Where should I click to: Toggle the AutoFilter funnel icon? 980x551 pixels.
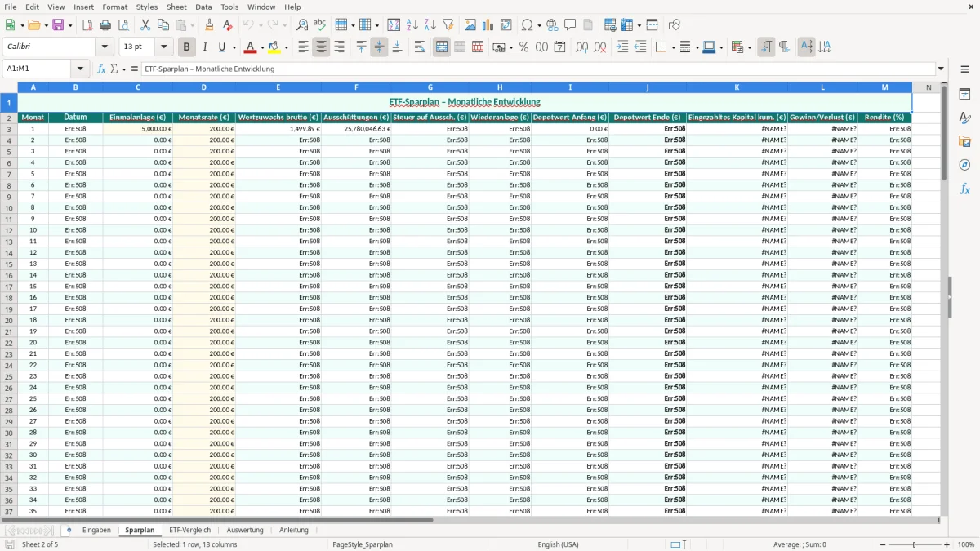click(448, 25)
